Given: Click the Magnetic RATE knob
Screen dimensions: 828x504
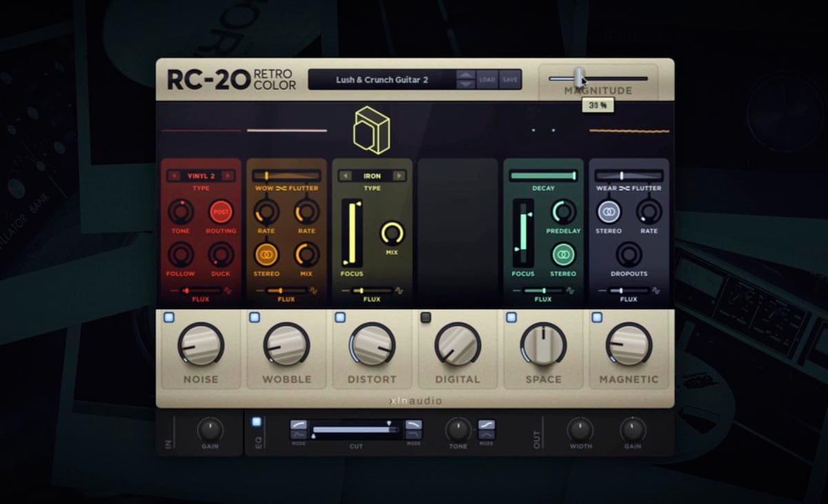Looking at the screenshot, I should click(649, 212).
